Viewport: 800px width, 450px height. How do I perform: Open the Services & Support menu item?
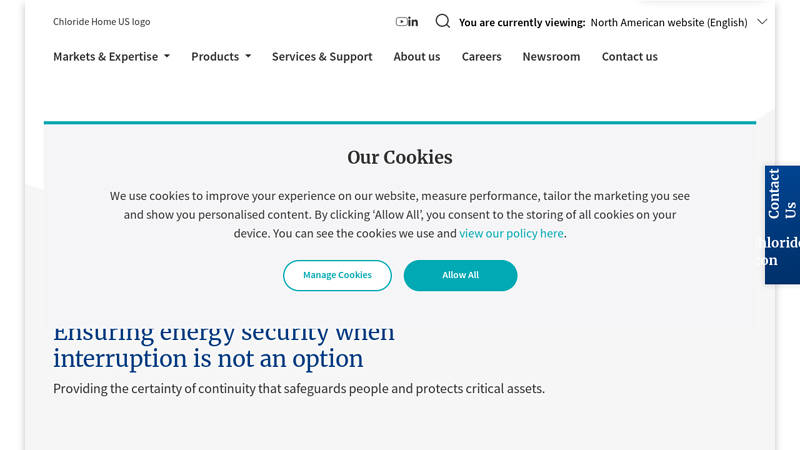(x=322, y=57)
